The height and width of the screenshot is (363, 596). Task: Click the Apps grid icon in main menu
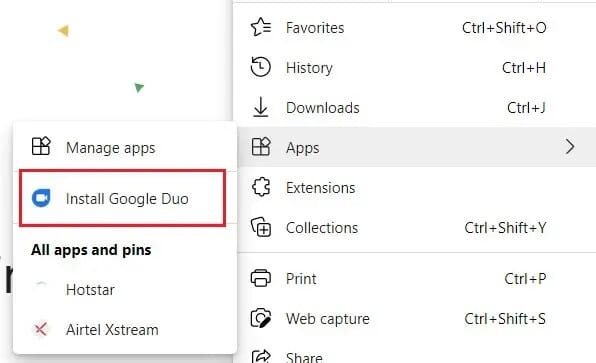pos(261,147)
